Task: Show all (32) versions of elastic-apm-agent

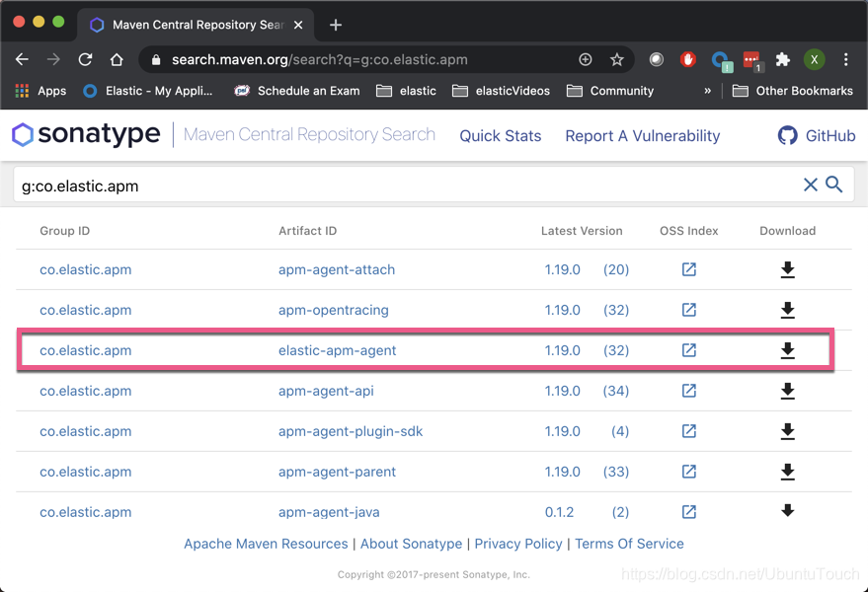Action: pyautogui.click(x=616, y=350)
